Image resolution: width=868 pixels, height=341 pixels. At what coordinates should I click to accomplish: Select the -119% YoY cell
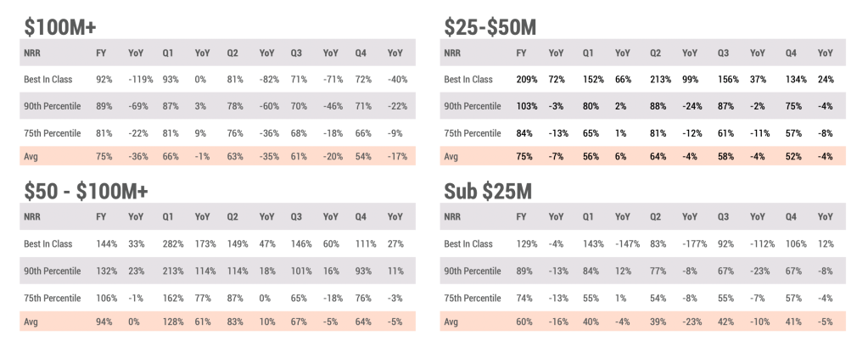137,79
